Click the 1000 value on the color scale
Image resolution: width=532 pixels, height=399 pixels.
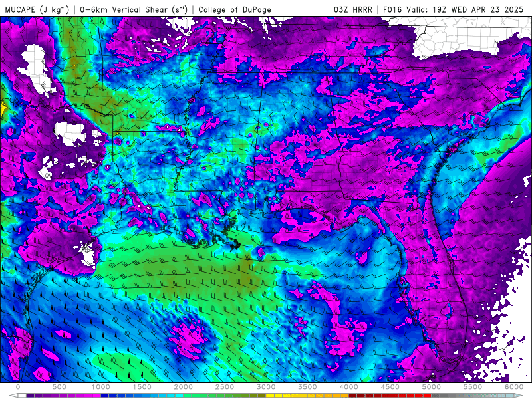101,387
